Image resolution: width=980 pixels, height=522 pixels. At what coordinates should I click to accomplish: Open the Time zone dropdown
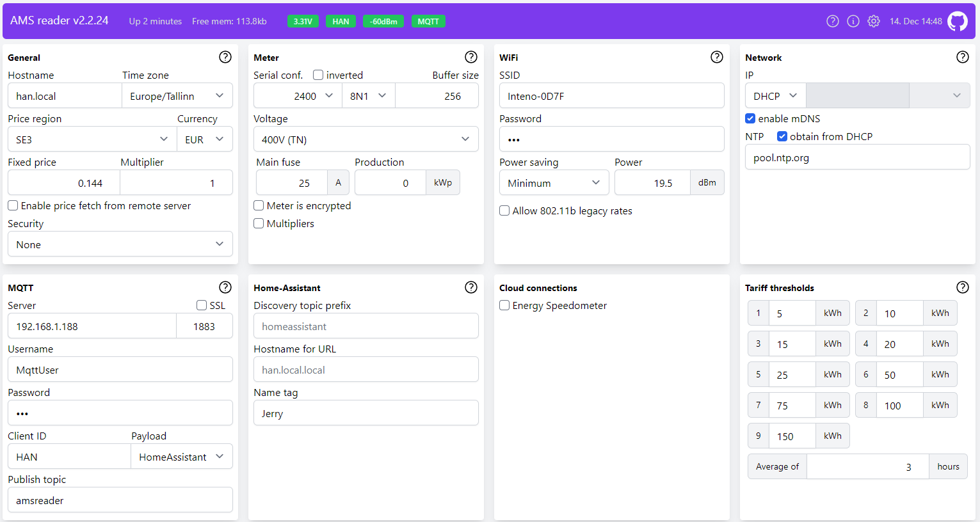tap(177, 96)
